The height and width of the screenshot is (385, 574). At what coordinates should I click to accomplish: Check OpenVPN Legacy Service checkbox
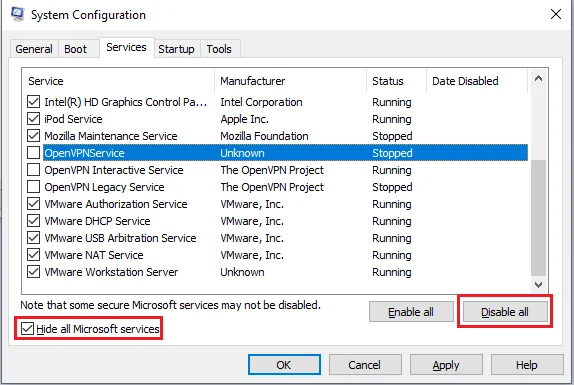pos(33,187)
